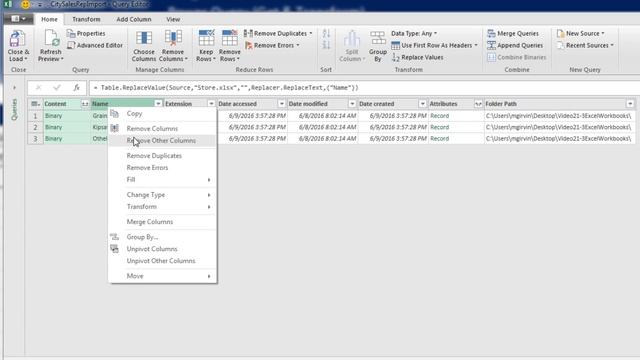Click the Keep Rows icon

(x=206, y=38)
